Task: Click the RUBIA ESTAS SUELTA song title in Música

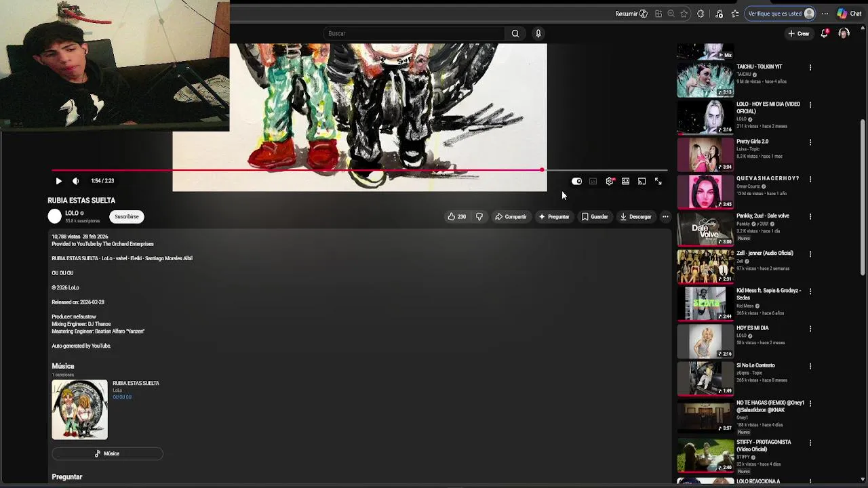Action: click(x=136, y=383)
